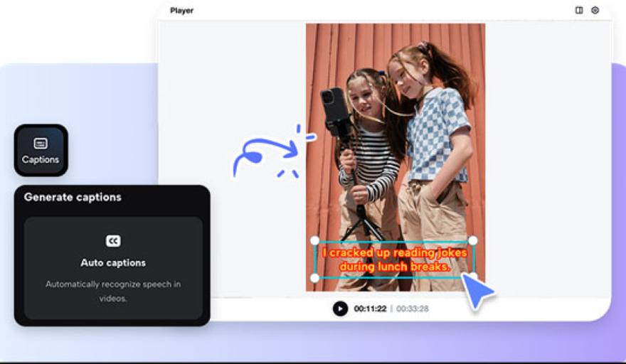This screenshot has width=626, height=364.
Task: Click the 'Automatically recognize speech' description
Action: pyautogui.click(x=112, y=291)
